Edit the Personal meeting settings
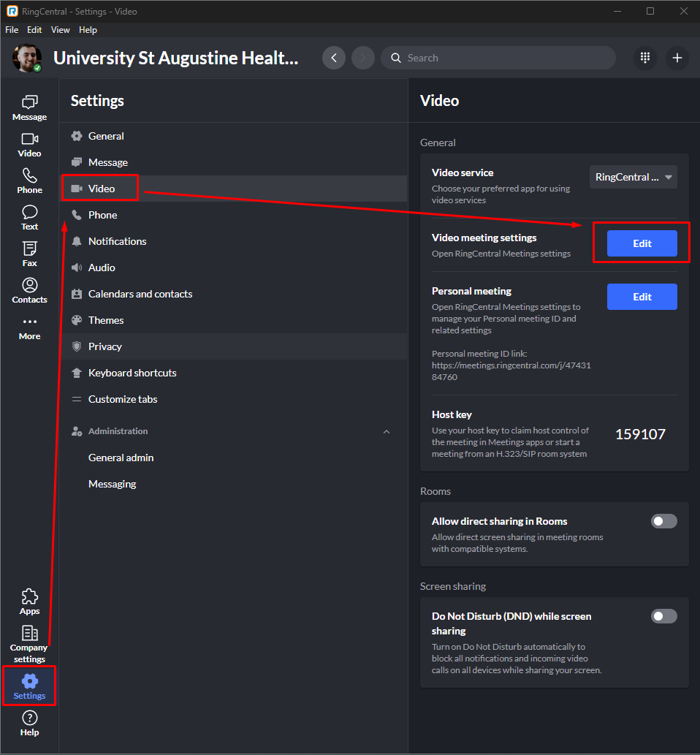Viewport: 700px width, 755px height. point(642,297)
